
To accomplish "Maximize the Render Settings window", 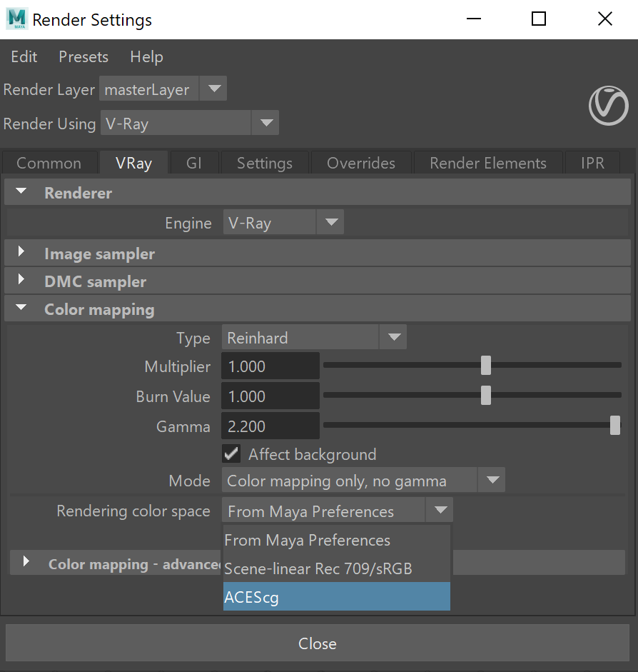I will (539, 19).
